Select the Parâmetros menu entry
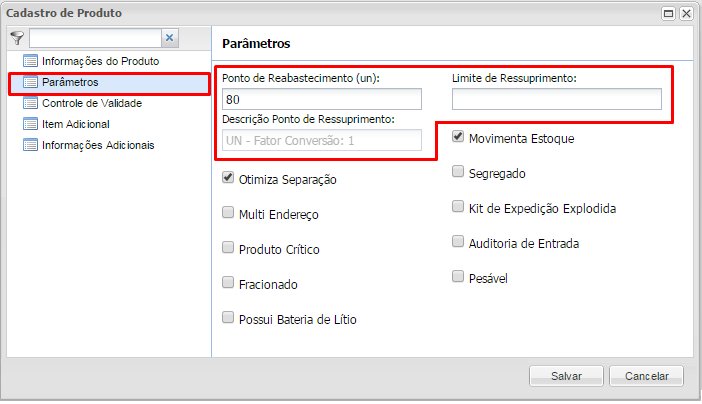The image size is (702, 404). (70, 82)
